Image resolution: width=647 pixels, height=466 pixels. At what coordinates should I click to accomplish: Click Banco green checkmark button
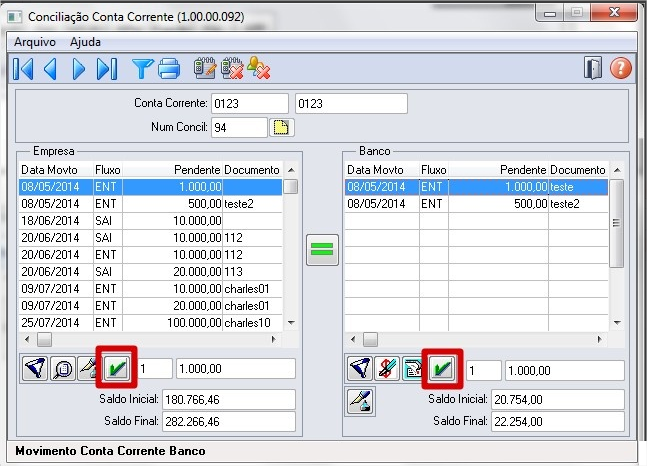click(442, 368)
